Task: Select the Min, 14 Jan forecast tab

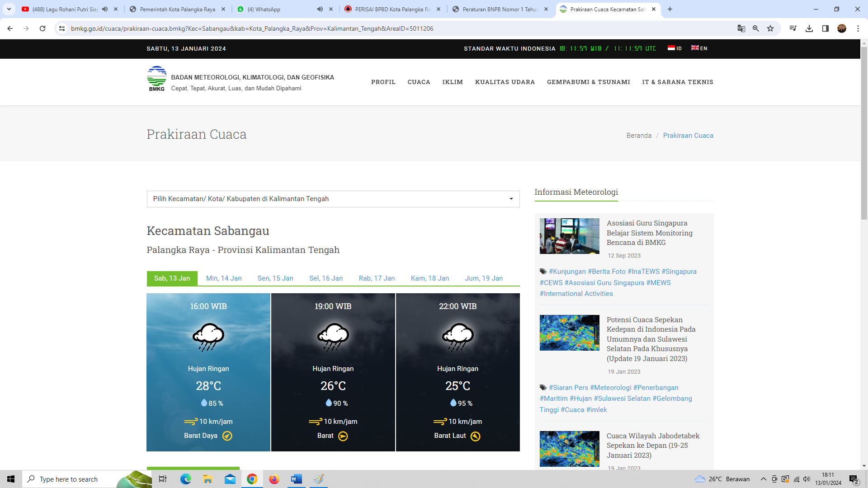Action: [x=224, y=278]
